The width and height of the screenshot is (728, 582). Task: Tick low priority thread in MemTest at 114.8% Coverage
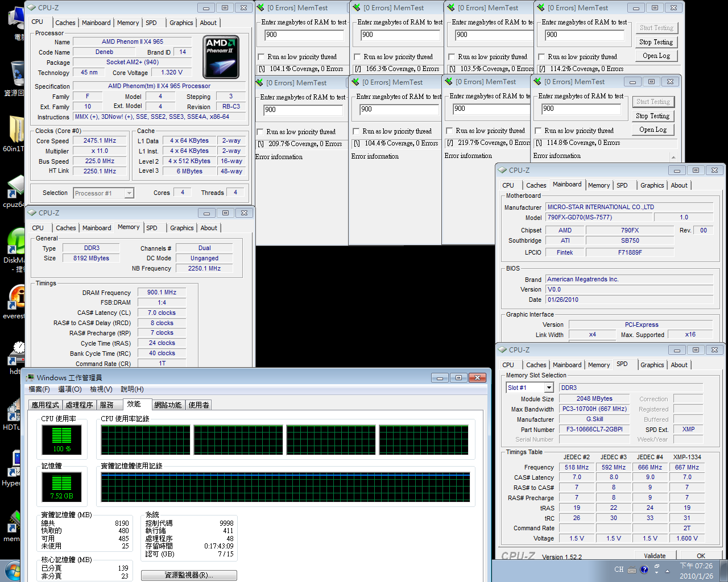click(538, 131)
